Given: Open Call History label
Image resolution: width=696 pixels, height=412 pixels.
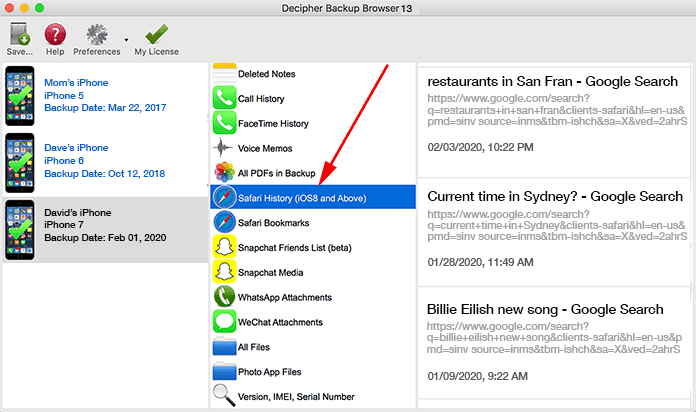Looking at the screenshot, I should (x=261, y=99).
